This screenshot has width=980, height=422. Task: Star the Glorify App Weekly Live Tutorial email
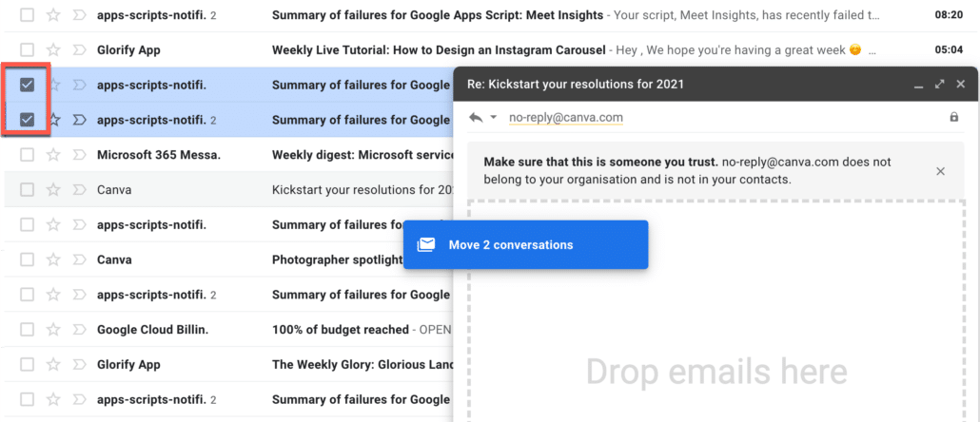pyautogui.click(x=53, y=50)
